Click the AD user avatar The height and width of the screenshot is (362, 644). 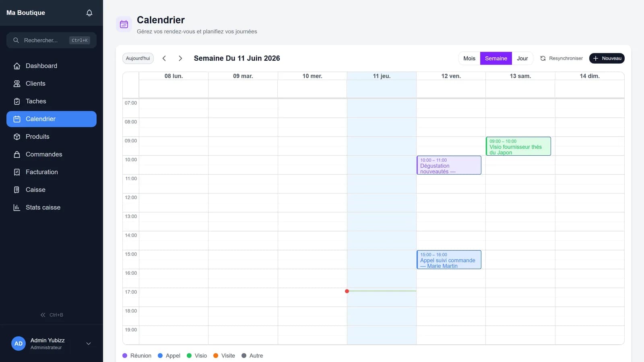(x=19, y=343)
